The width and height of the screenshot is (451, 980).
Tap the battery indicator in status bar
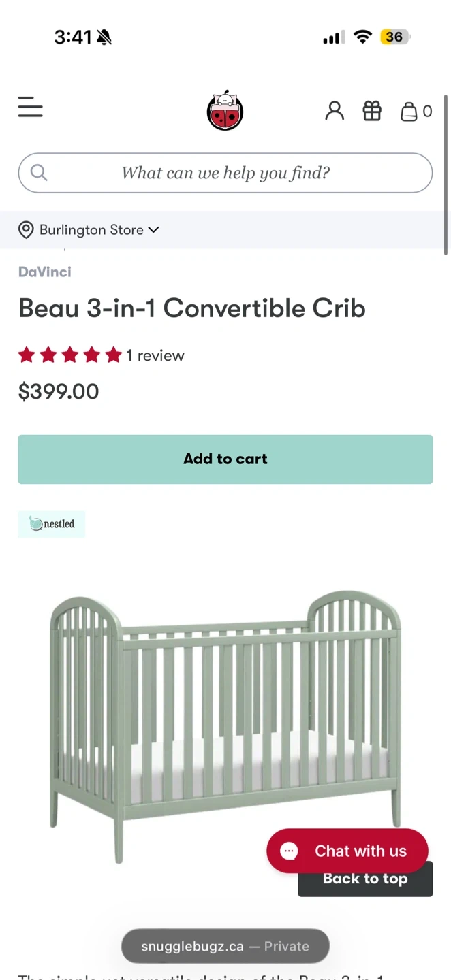[394, 37]
